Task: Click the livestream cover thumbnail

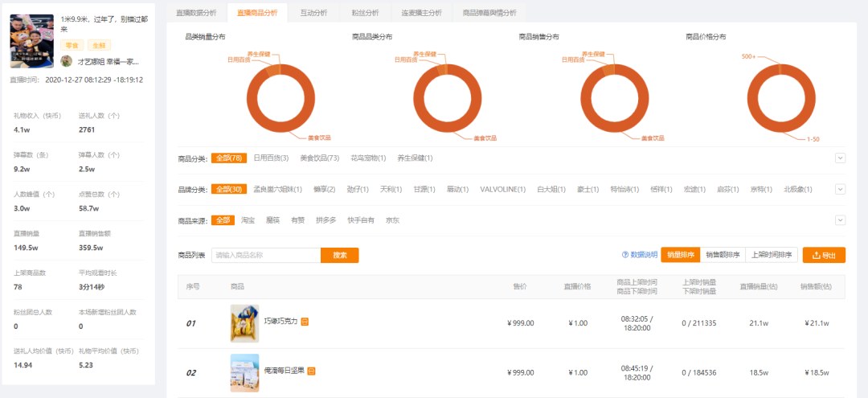Action: [31, 41]
